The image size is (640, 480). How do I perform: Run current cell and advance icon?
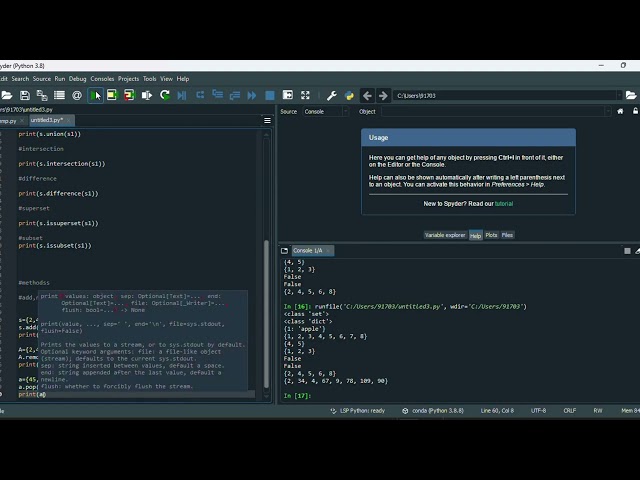click(x=129, y=96)
